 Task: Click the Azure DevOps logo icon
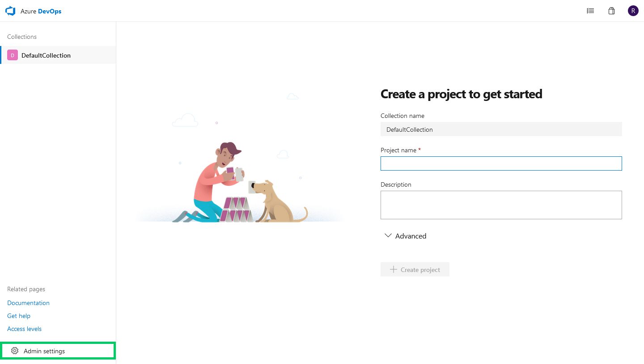click(10, 11)
